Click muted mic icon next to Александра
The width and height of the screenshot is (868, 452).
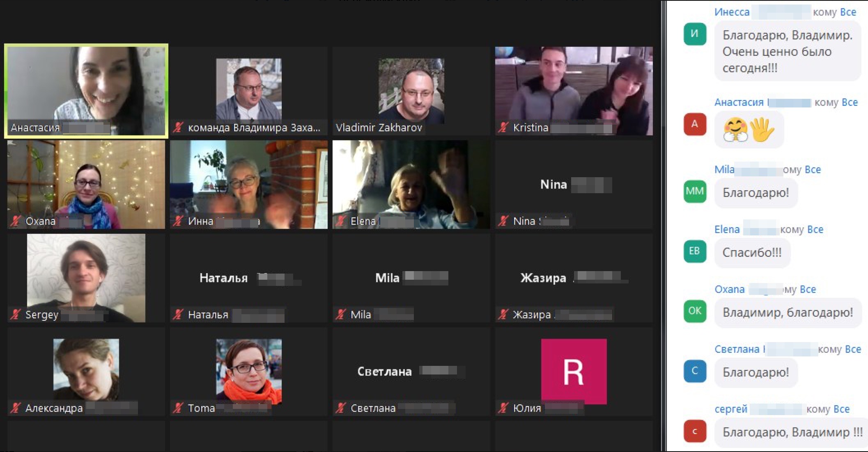coord(15,408)
